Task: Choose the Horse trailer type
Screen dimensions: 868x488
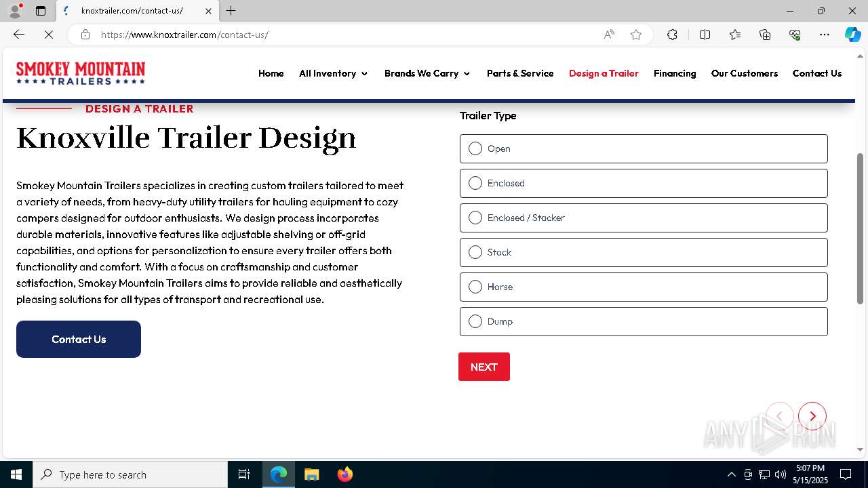Action: (644, 287)
